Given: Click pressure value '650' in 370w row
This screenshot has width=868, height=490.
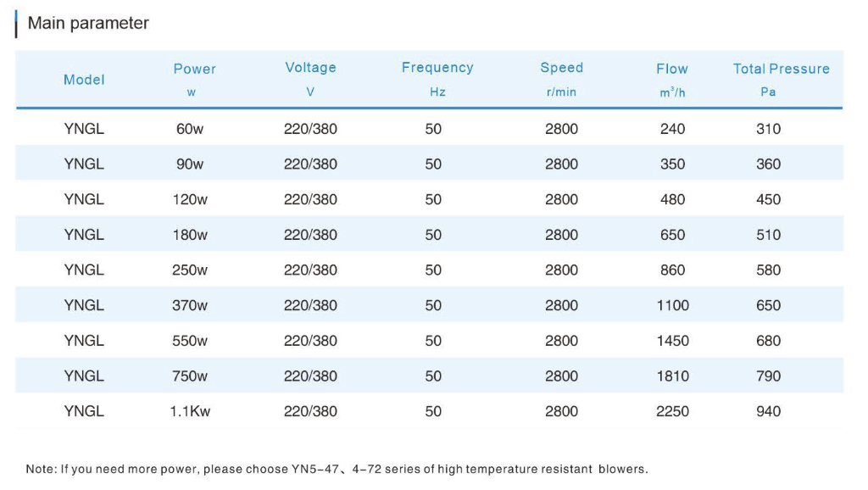Looking at the screenshot, I should click(768, 306).
